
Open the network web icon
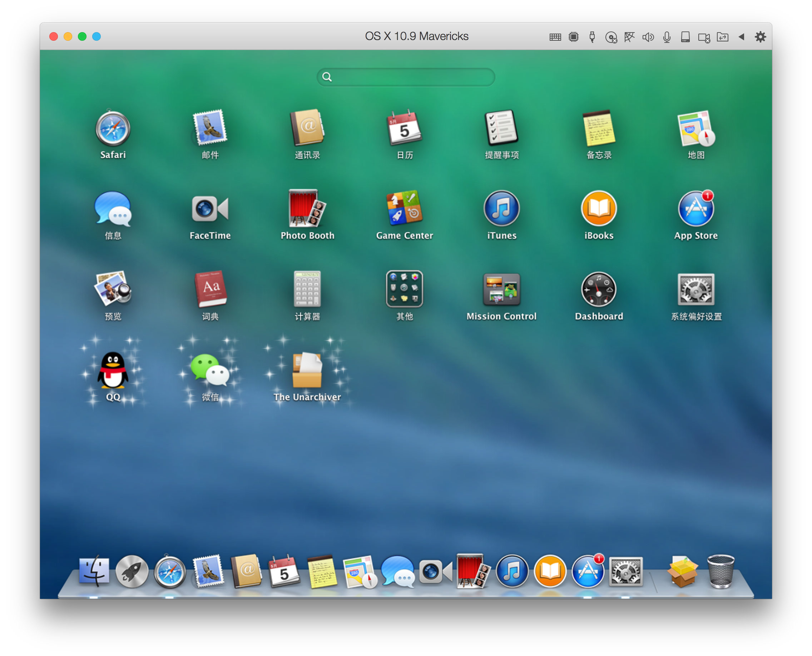629,37
